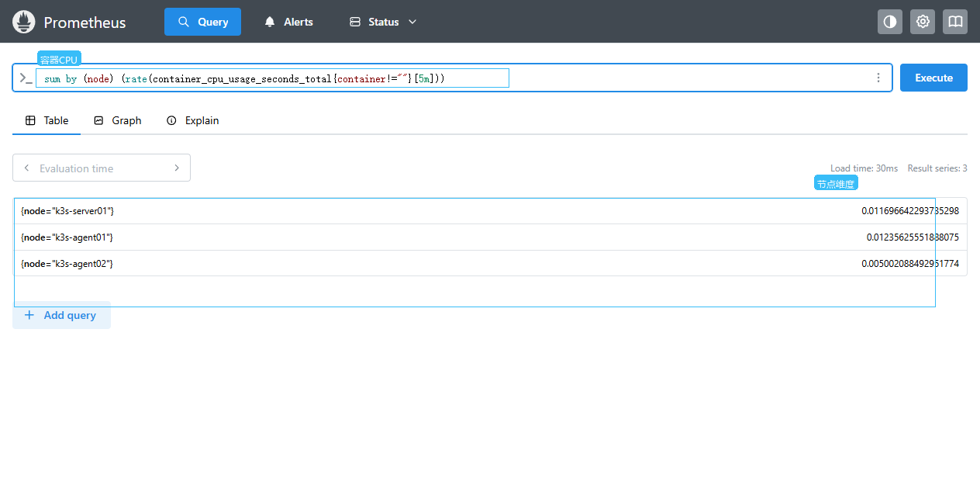Toggle the light/dark theme icon
The image size is (980, 485).
point(890,22)
